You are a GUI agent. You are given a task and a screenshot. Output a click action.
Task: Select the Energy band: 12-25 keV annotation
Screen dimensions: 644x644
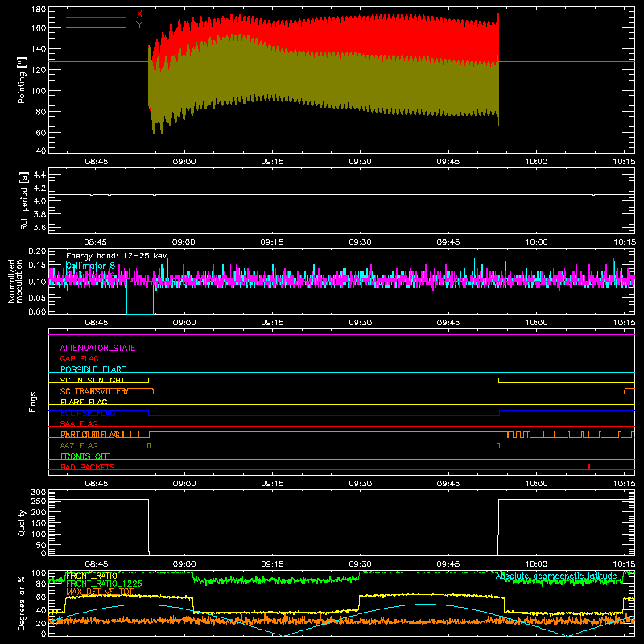[x=117, y=256]
